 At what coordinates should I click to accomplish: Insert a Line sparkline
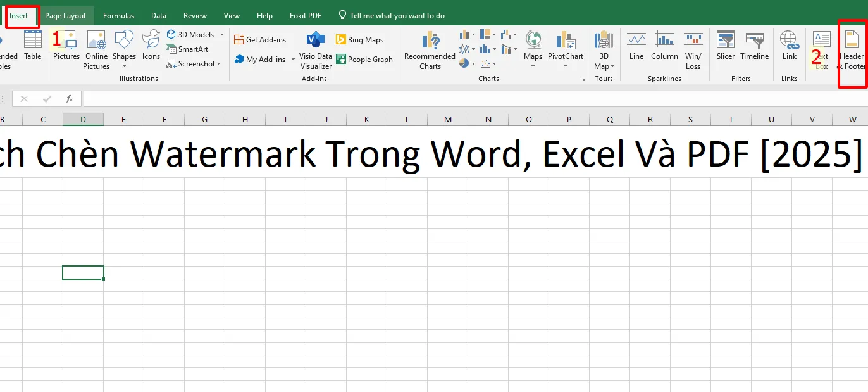coord(636,45)
